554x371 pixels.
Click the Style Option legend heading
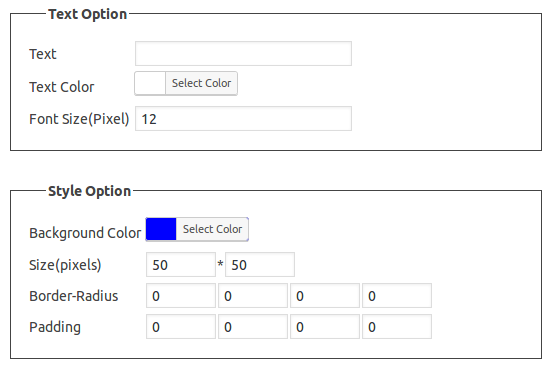pos(89,191)
